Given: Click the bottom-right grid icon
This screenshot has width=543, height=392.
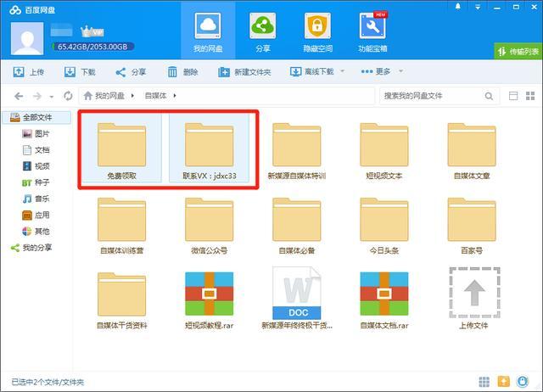Looking at the screenshot, I should point(484,382).
